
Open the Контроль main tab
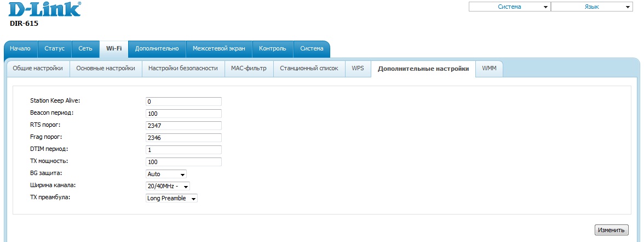273,48
